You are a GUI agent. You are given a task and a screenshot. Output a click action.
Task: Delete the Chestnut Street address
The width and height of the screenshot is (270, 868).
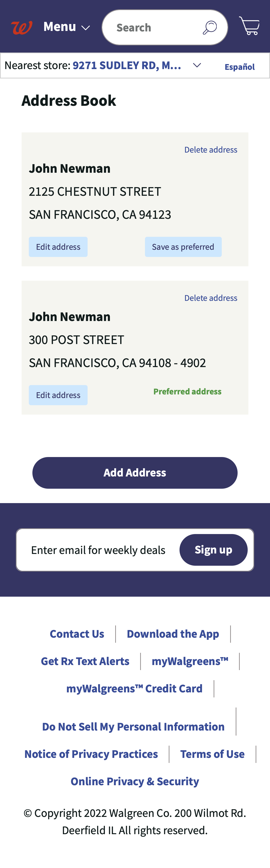tap(210, 149)
